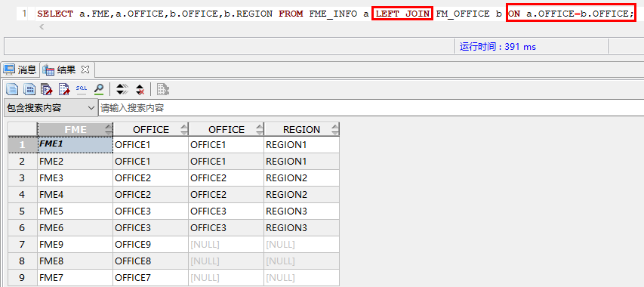Click the OFFICE header next to FME column

[x=151, y=129]
